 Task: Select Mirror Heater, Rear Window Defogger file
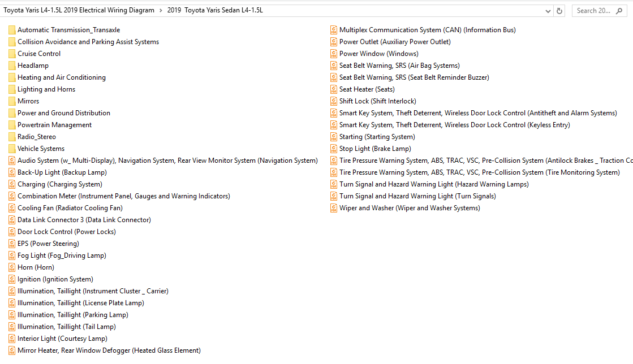click(109, 350)
